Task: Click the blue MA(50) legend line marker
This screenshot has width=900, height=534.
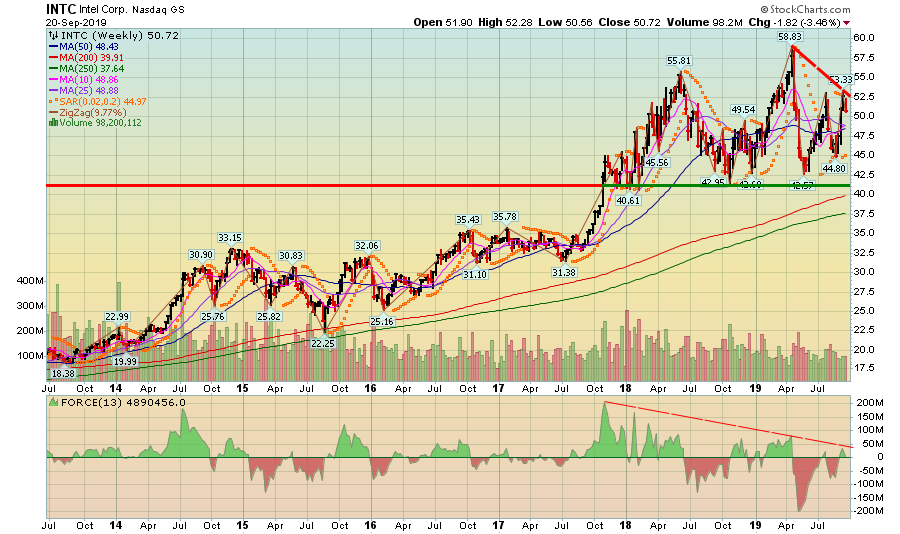Action: pyautogui.click(x=53, y=48)
